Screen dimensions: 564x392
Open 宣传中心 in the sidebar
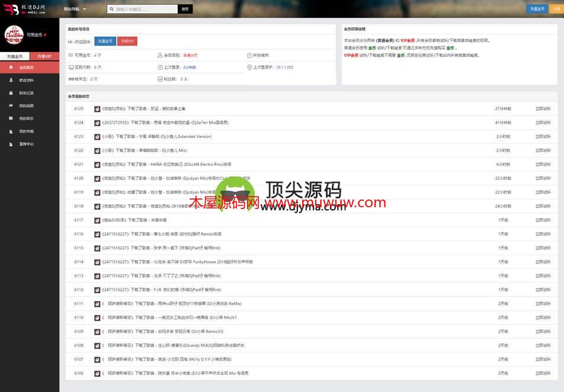tap(26, 144)
